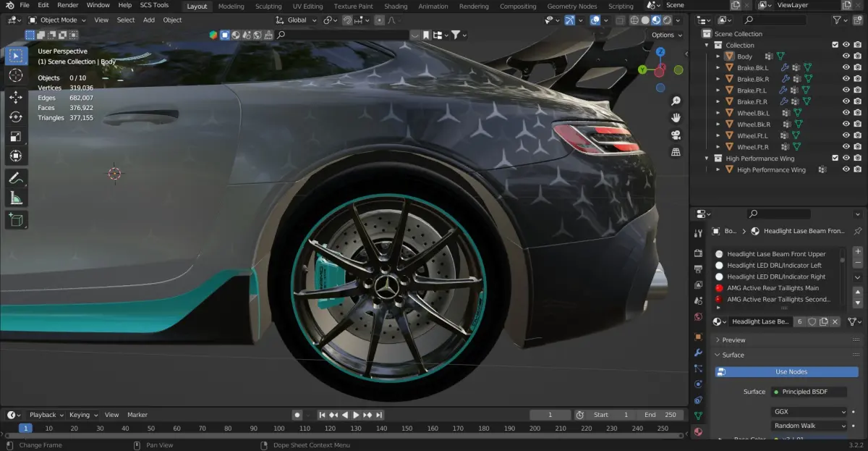Click the End frame 250 field

pos(660,415)
